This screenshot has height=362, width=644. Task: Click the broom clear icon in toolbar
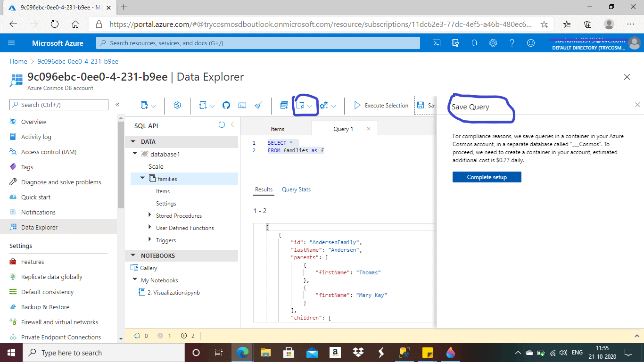click(x=258, y=106)
